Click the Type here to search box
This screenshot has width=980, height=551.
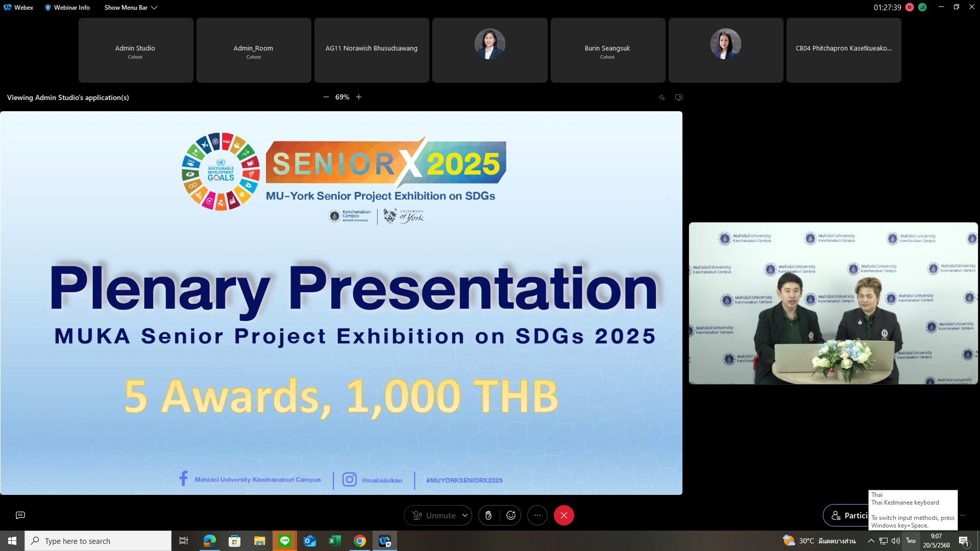coord(98,541)
